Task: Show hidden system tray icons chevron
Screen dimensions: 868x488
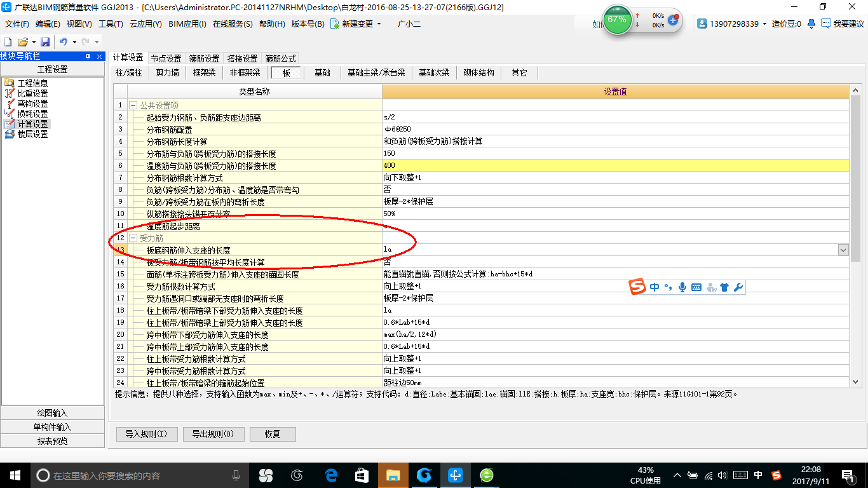Action: 678,475
